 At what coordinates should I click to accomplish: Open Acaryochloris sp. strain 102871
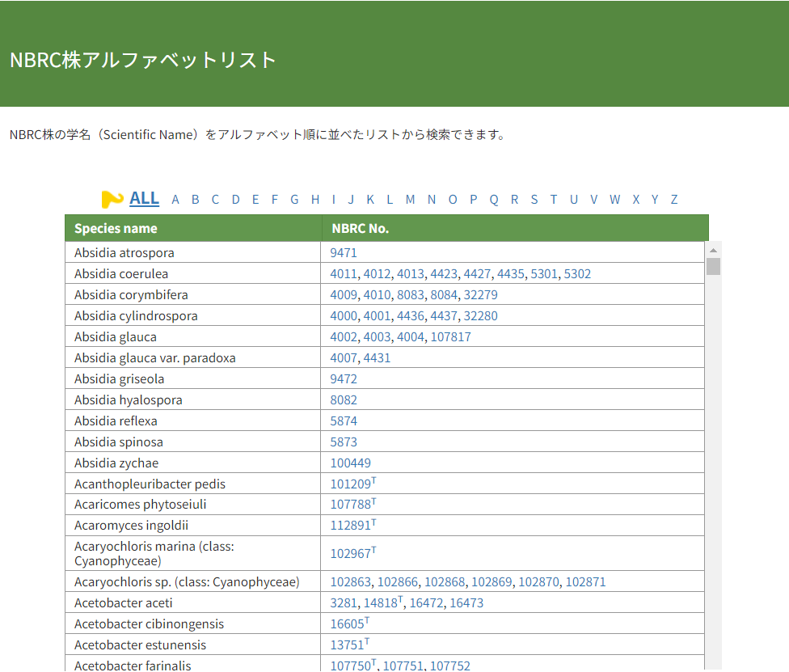coord(585,582)
